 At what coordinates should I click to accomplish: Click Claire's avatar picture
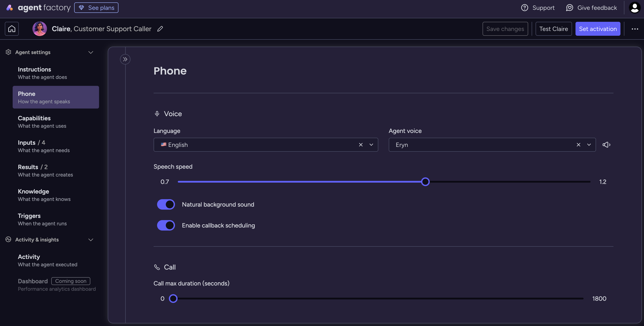[39, 29]
